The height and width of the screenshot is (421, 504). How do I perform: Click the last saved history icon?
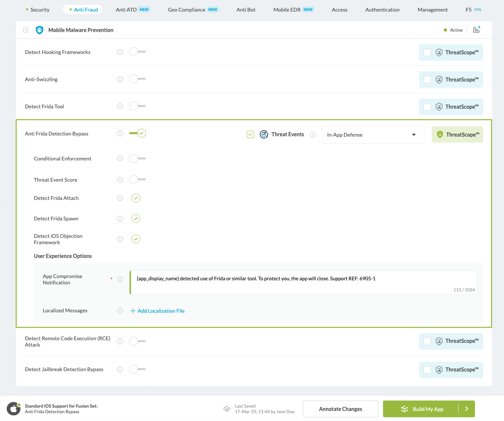pyautogui.click(x=227, y=409)
